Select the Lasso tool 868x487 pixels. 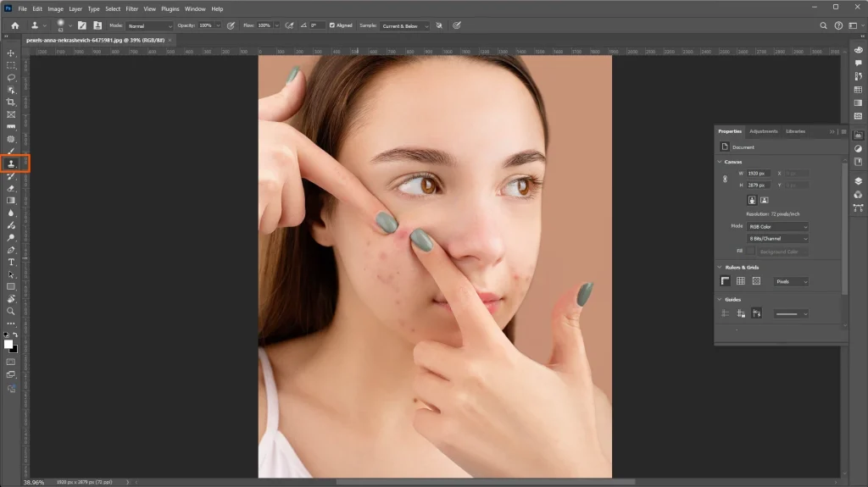click(x=10, y=77)
